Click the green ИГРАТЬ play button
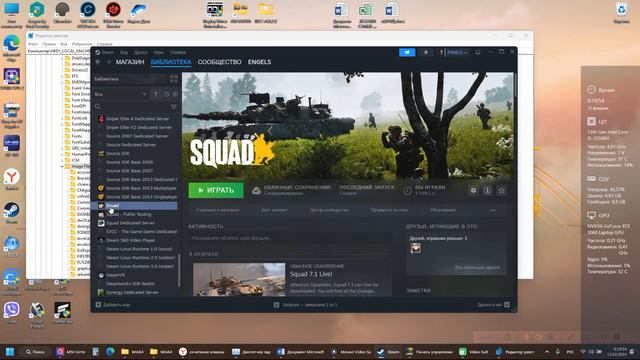 216,190
